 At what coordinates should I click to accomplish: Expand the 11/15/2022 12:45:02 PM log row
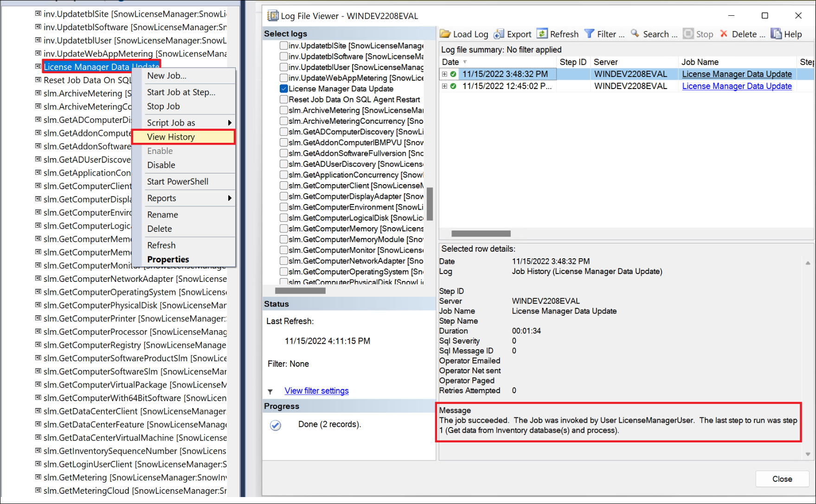(444, 86)
